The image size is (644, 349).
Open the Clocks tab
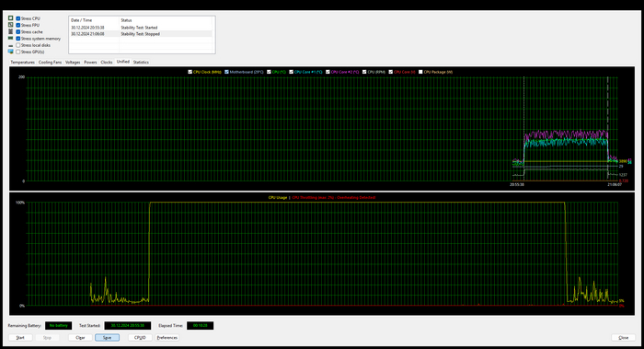click(x=107, y=62)
